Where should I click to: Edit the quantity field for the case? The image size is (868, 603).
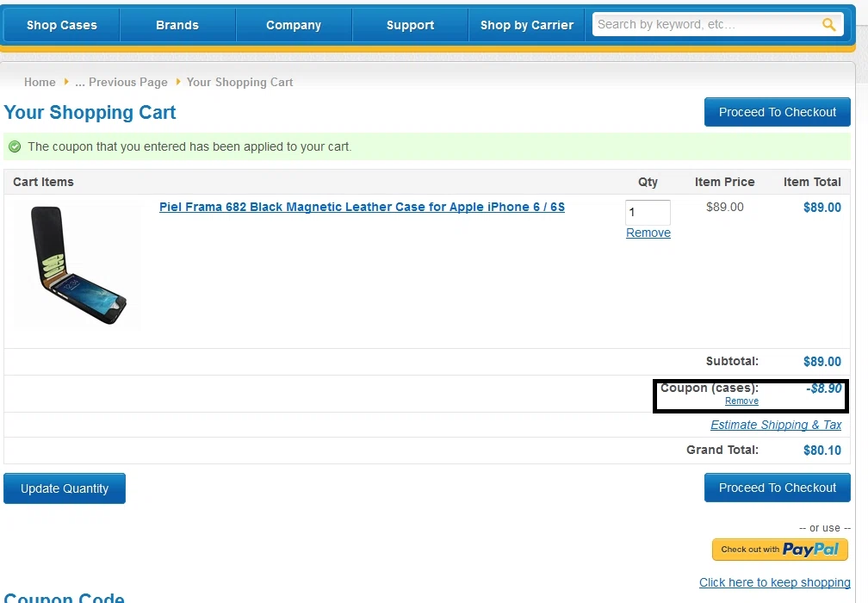click(x=648, y=213)
